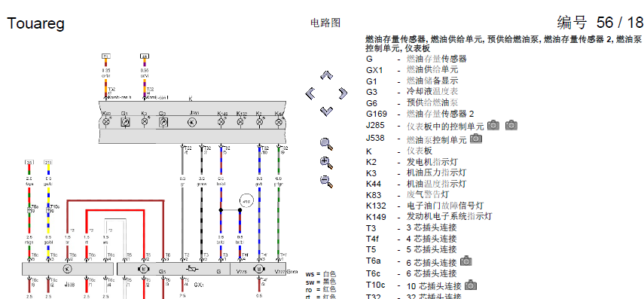This screenshot has height=299, width=644.
Task: Click the 编号 56 / 18 page number
Action: point(600,22)
